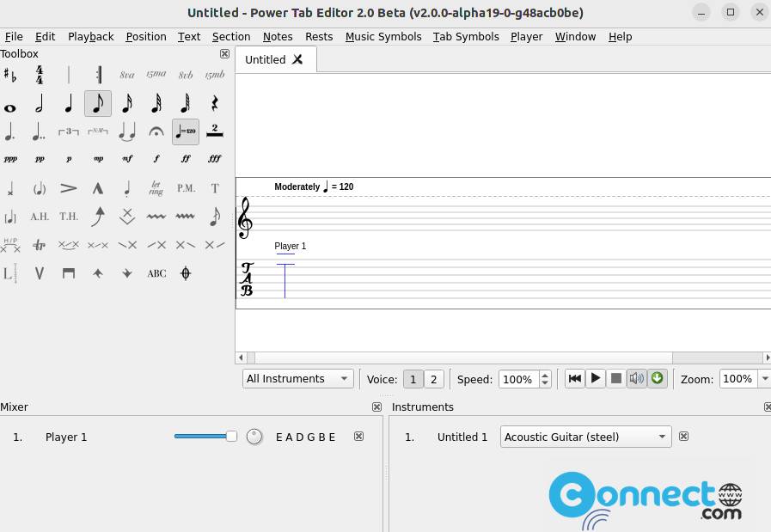
Task: Choose the whole note duration
Action: pyautogui.click(x=10, y=108)
